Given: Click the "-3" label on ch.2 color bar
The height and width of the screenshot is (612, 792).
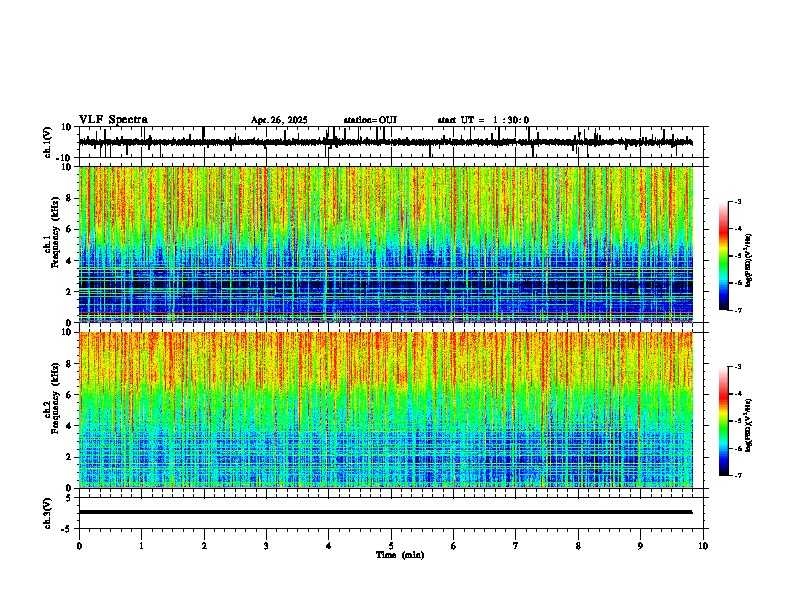Looking at the screenshot, I should (x=738, y=367).
